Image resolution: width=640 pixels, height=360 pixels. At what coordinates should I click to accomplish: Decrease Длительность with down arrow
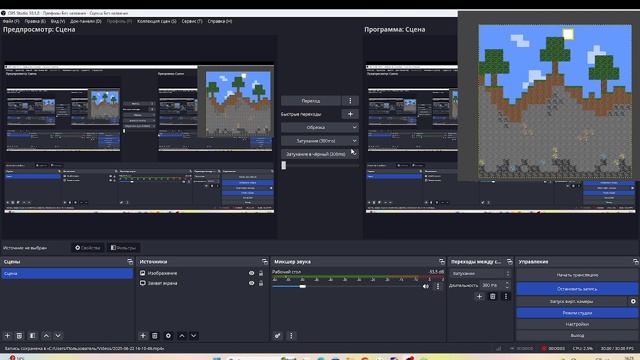point(507,287)
